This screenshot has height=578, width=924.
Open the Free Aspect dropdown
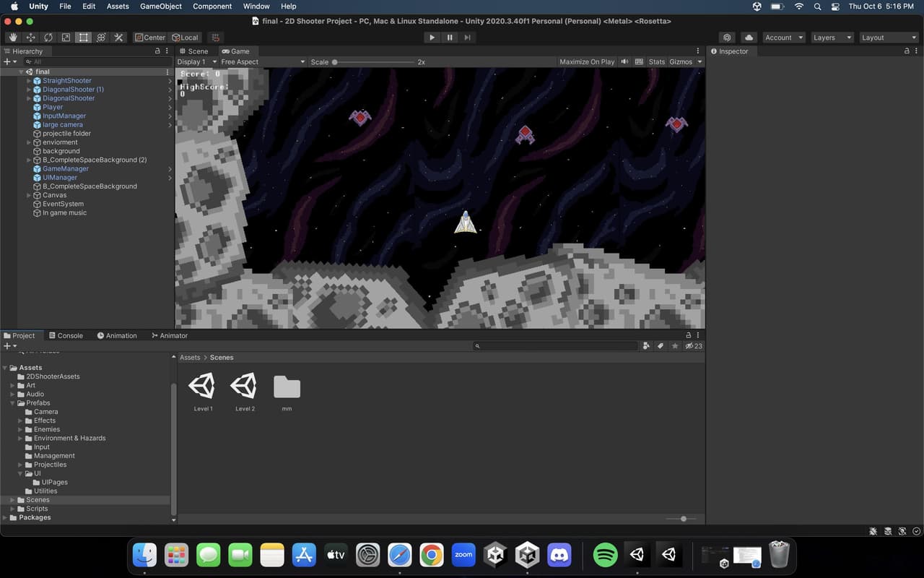tap(263, 62)
